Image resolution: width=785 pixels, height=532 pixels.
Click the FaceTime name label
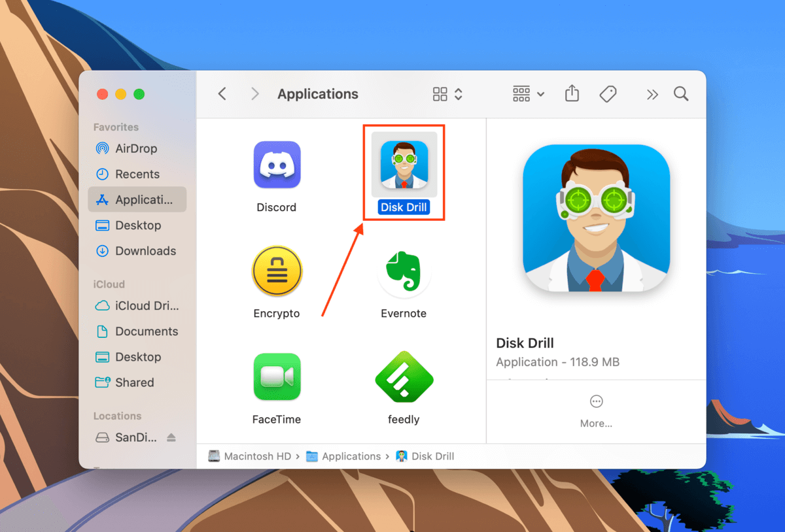click(277, 419)
